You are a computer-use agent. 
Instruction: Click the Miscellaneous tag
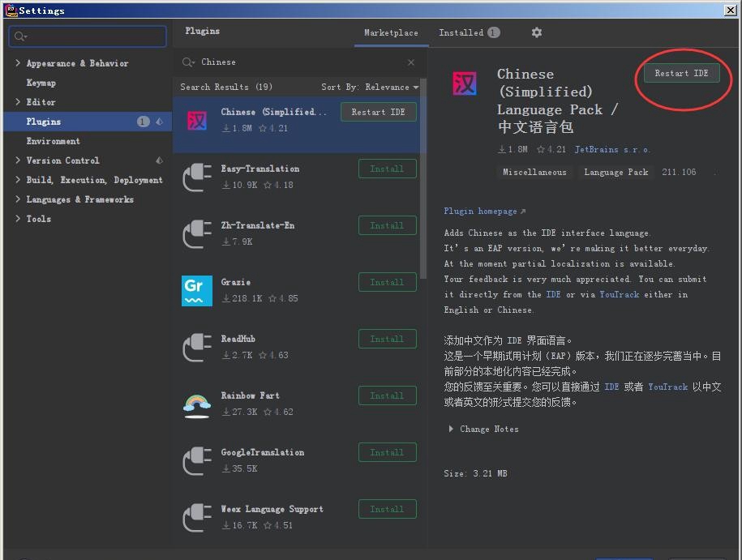pyautogui.click(x=534, y=172)
